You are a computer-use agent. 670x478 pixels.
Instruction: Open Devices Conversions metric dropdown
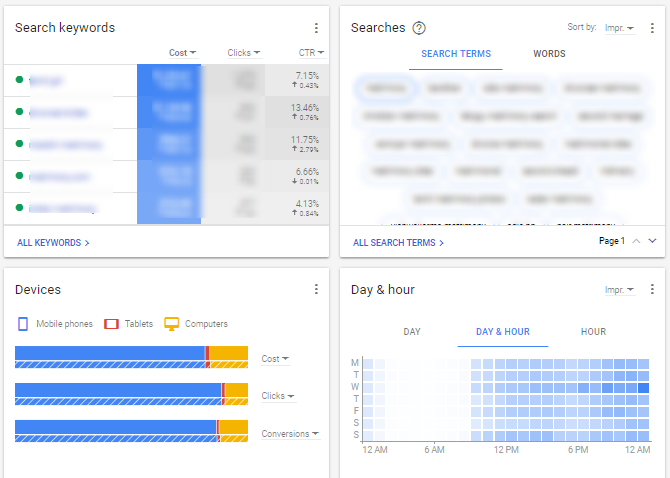click(290, 434)
